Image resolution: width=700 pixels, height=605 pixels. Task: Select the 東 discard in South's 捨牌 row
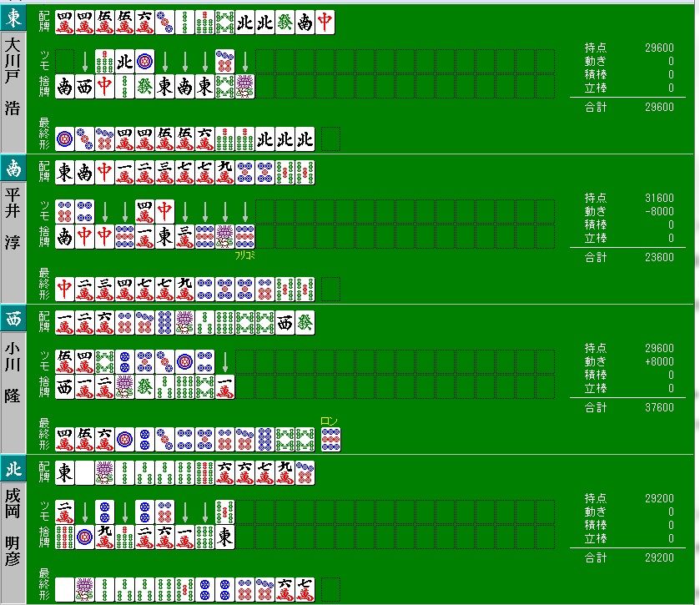coord(164,237)
